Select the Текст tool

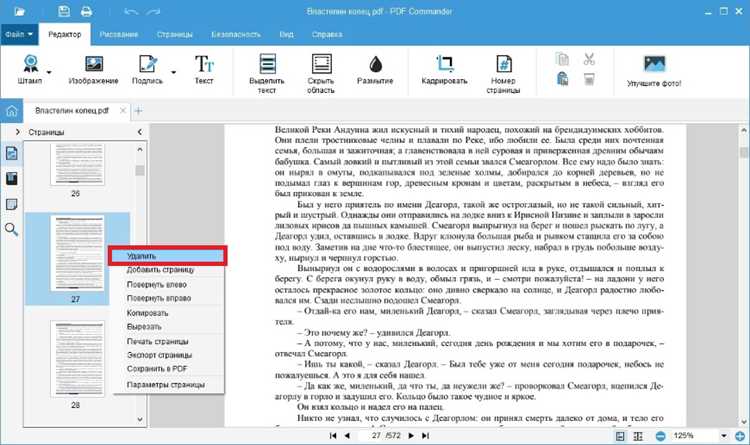204,70
